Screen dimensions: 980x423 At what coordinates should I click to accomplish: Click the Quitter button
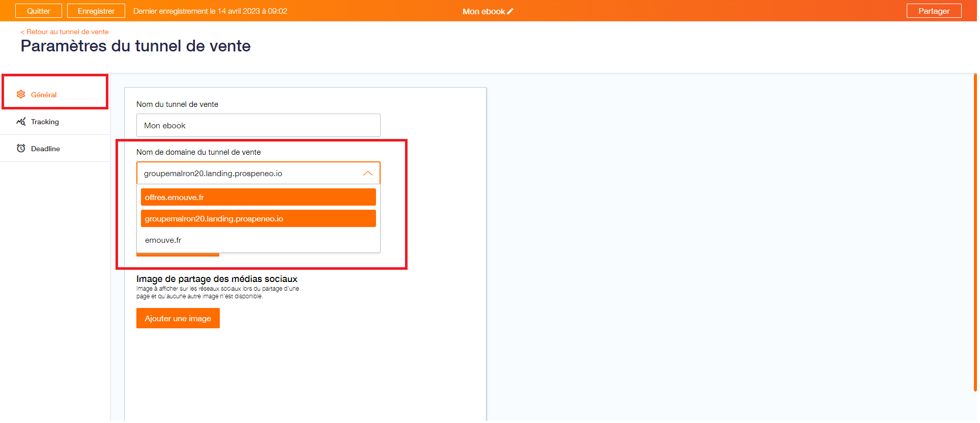click(x=39, y=11)
